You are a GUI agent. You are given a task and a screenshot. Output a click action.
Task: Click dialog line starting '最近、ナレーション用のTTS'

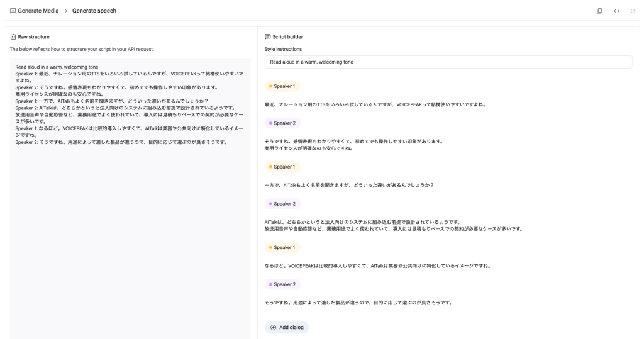(x=375, y=104)
